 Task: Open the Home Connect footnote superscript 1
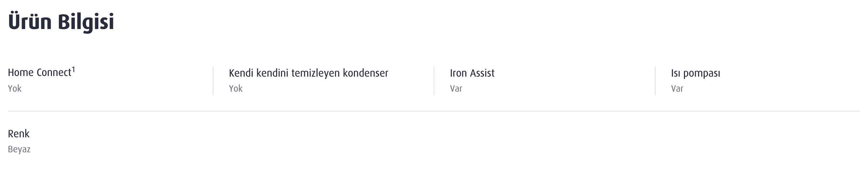[74, 70]
